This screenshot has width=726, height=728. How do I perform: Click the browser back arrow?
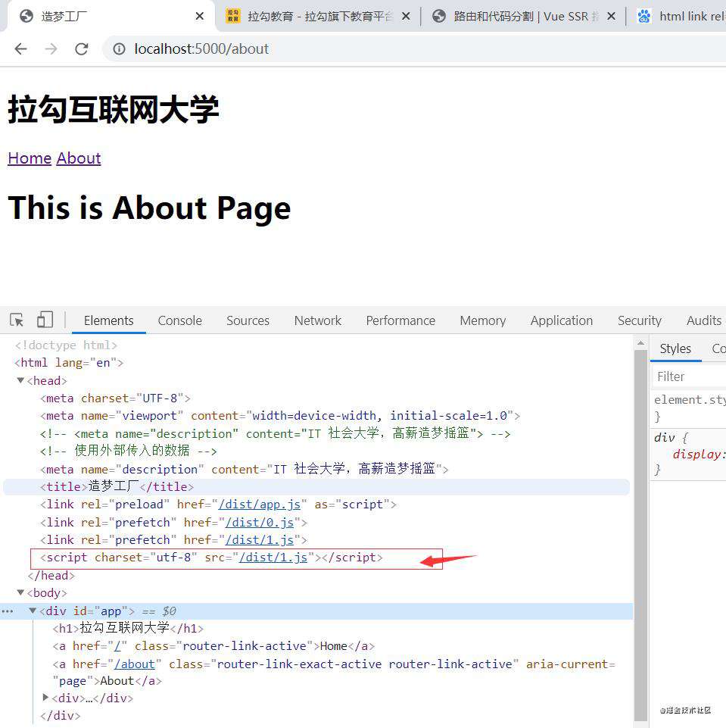[21, 48]
